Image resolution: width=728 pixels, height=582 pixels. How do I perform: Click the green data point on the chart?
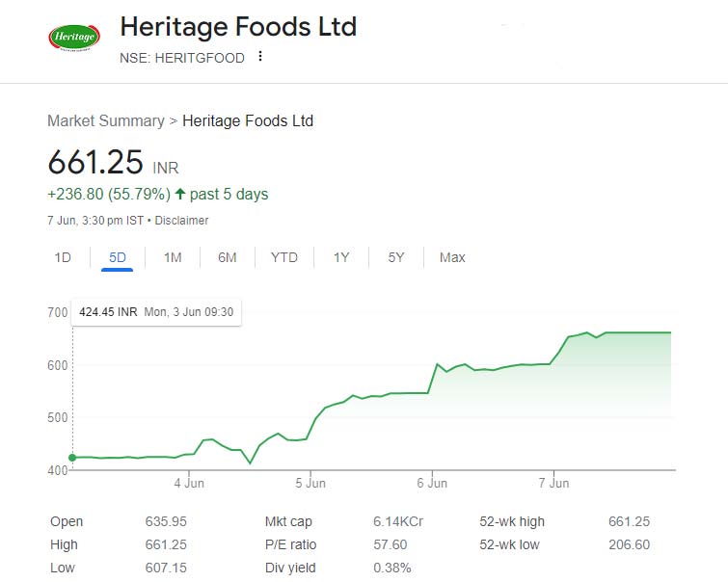(72, 457)
